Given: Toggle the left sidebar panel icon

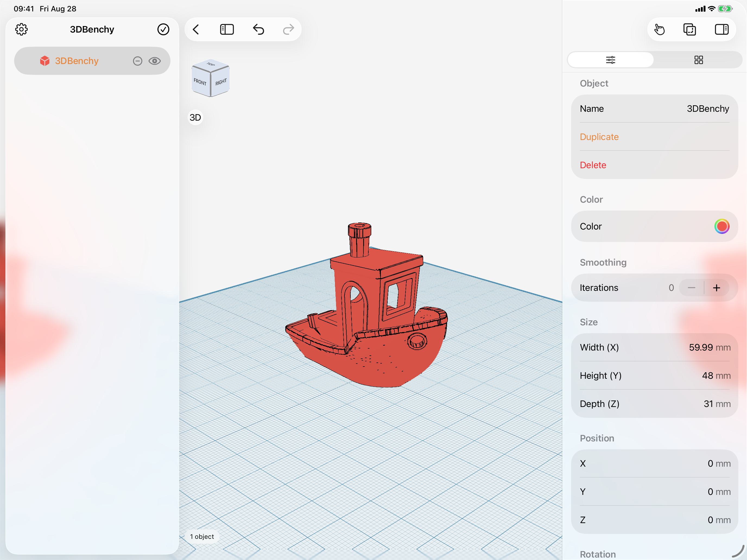Looking at the screenshot, I should pos(227,29).
